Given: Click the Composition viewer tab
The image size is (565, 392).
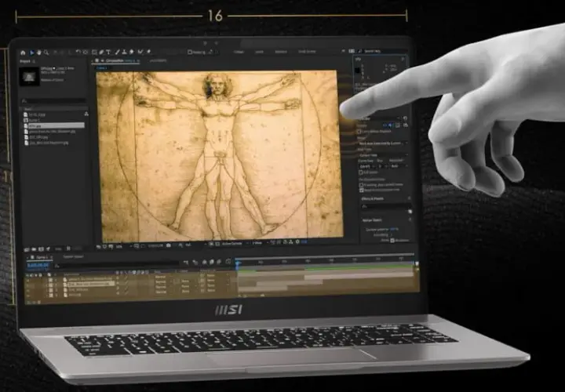Looking at the screenshot, I should coord(115,61).
